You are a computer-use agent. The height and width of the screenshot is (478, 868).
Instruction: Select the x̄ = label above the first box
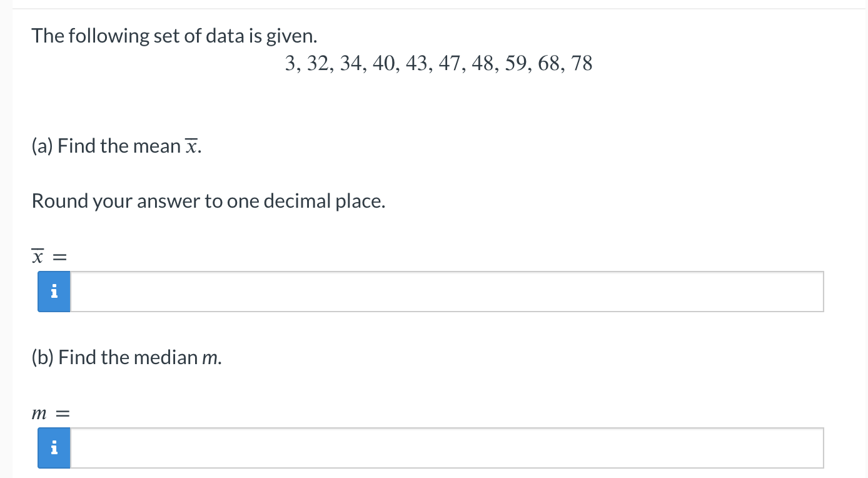(49, 255)
